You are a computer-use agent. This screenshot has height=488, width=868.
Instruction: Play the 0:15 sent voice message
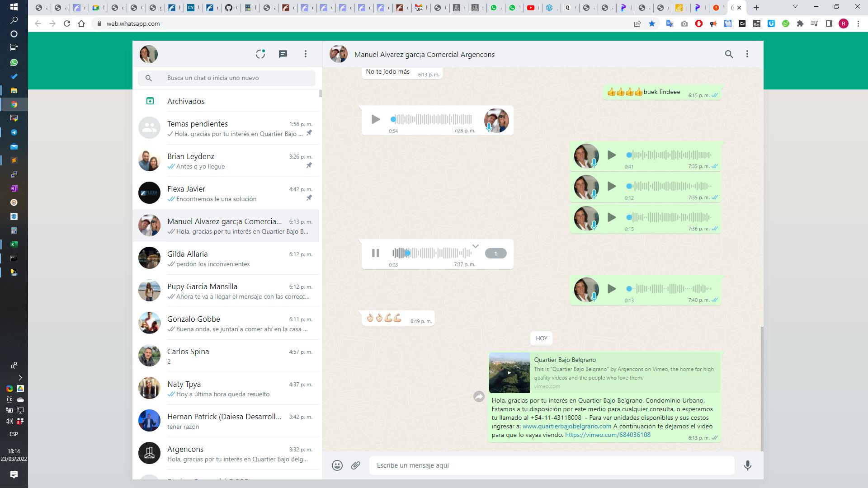(x=612, y=217)
